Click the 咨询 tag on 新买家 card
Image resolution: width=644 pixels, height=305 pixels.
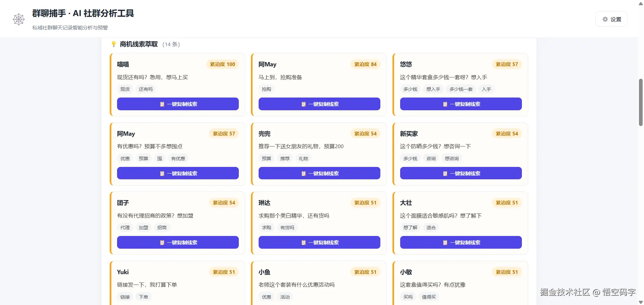click(431, 159)
